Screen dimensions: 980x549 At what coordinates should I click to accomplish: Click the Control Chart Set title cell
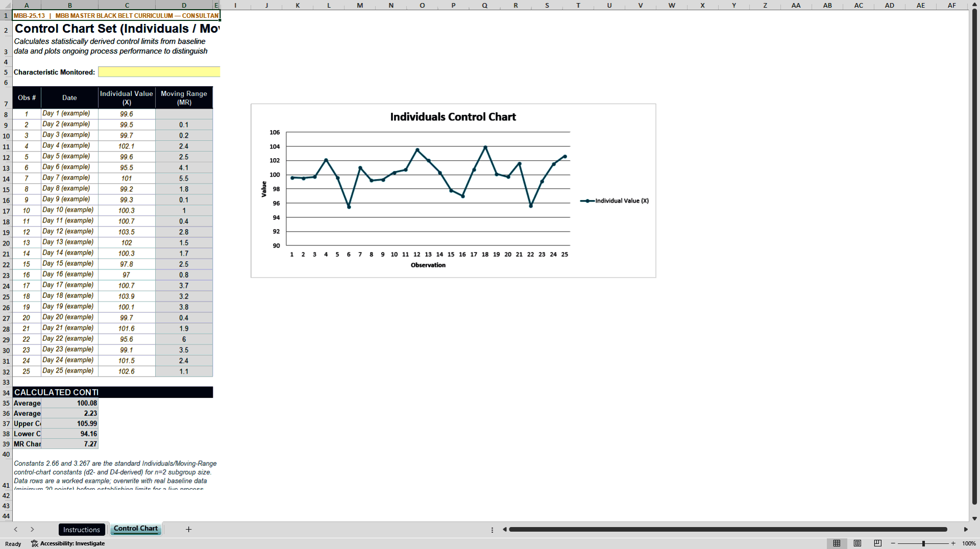click(116, 29)
